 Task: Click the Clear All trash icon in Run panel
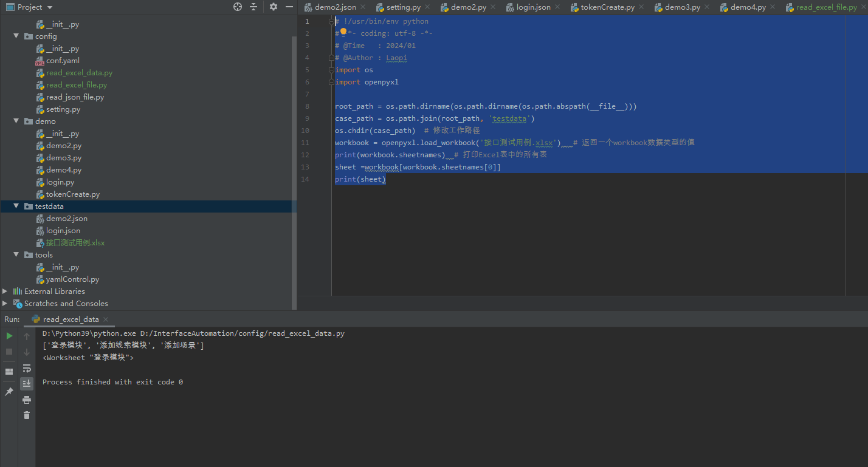26,415
